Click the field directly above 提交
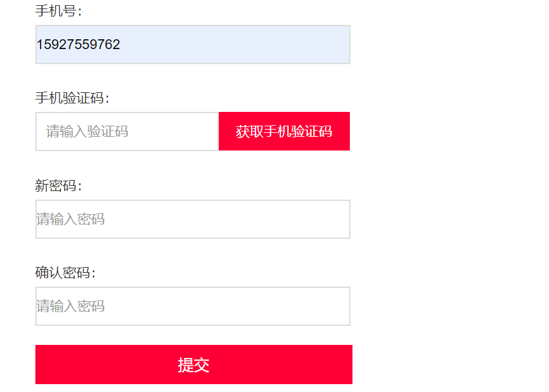549x392 pixels. (x=193, y=306)
